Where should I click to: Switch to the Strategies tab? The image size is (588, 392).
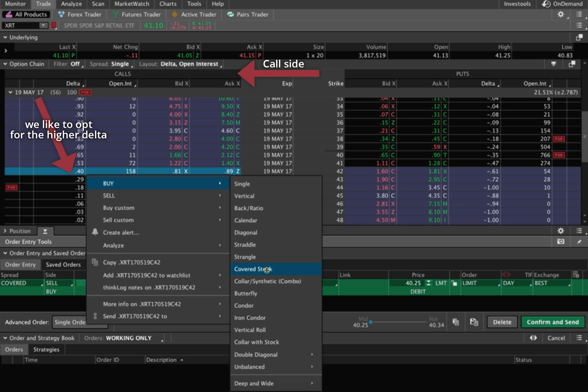tap(46, 349)
